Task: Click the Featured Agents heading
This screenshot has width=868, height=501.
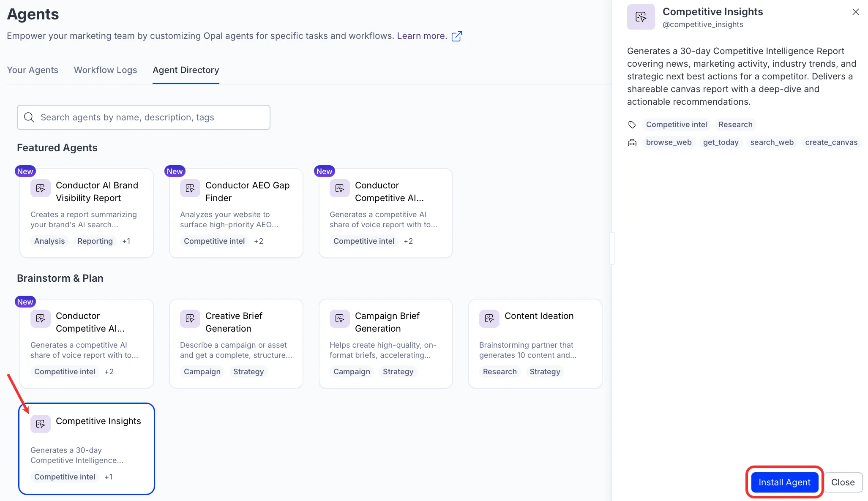Action: 57,148
